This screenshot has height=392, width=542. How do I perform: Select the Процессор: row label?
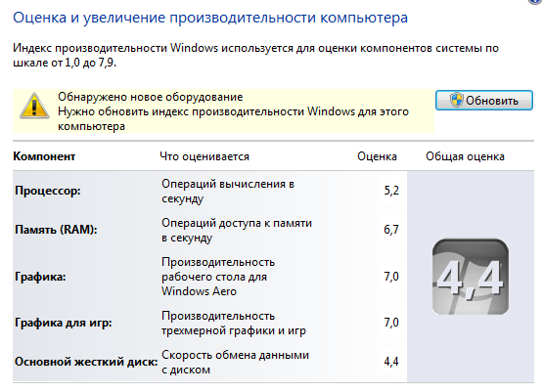pyautogui.click(x=48, y=191)
